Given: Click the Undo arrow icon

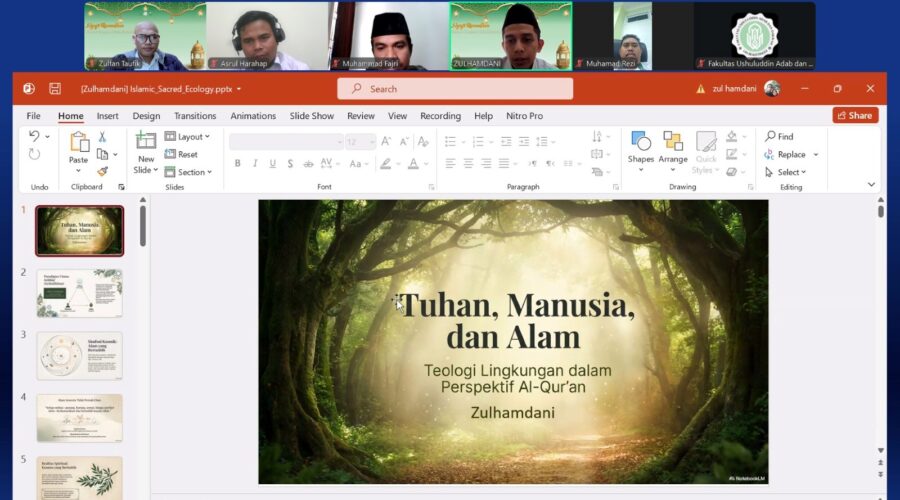Looking at the screenshot, I should click(x=34, y=137).
